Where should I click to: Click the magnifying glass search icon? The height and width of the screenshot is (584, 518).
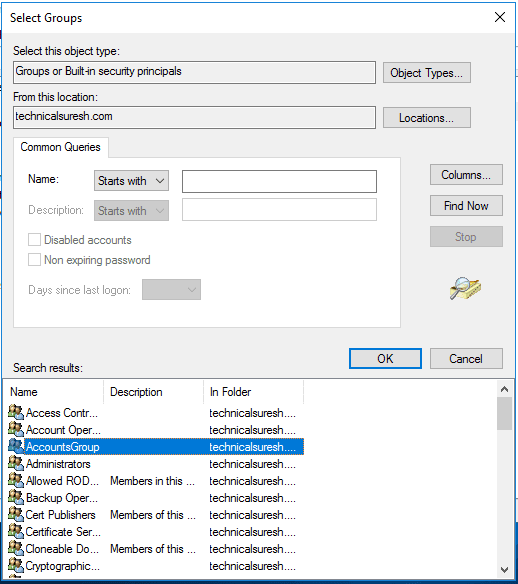[x=465, y=288]
